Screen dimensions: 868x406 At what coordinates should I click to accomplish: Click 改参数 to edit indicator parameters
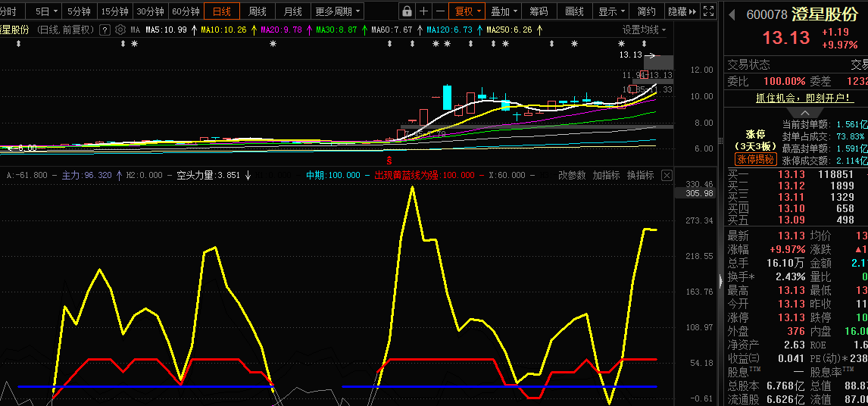tap(572, 175)
